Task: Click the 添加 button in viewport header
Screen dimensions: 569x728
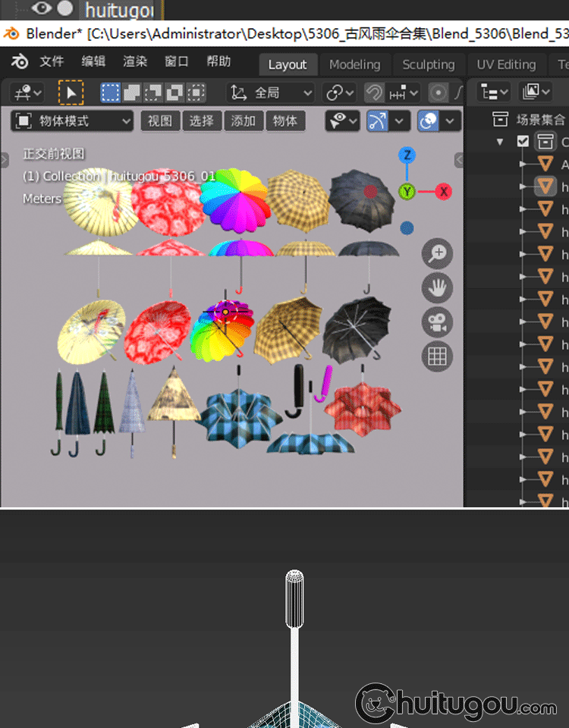Action: click(x=243, y=121)
